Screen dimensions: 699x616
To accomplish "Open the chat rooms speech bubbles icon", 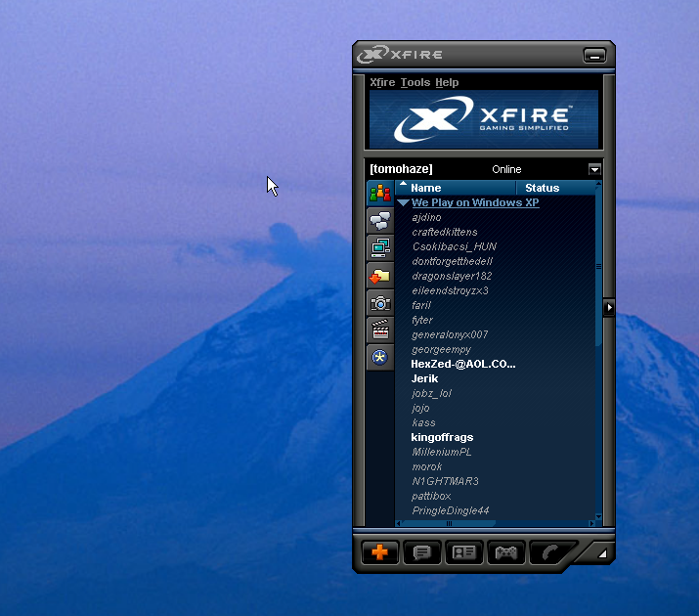I will pyautogui.click(x=379, y=220).
